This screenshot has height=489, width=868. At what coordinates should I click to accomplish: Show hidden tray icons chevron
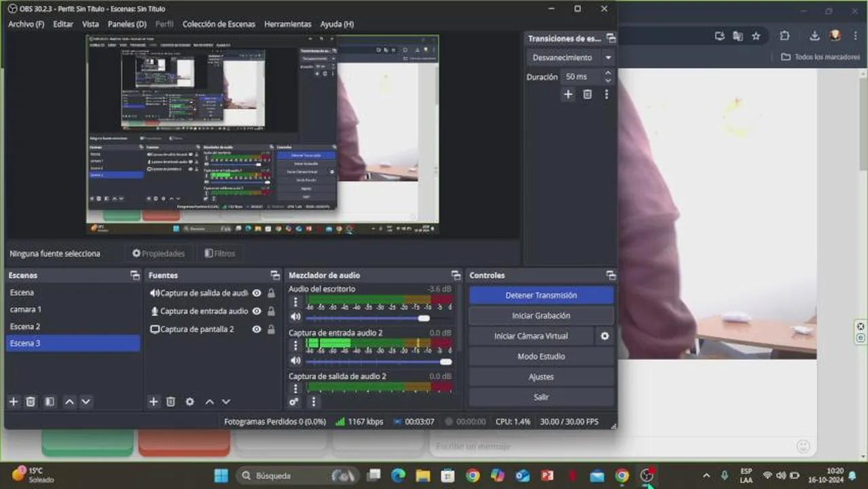coord(706,475)
